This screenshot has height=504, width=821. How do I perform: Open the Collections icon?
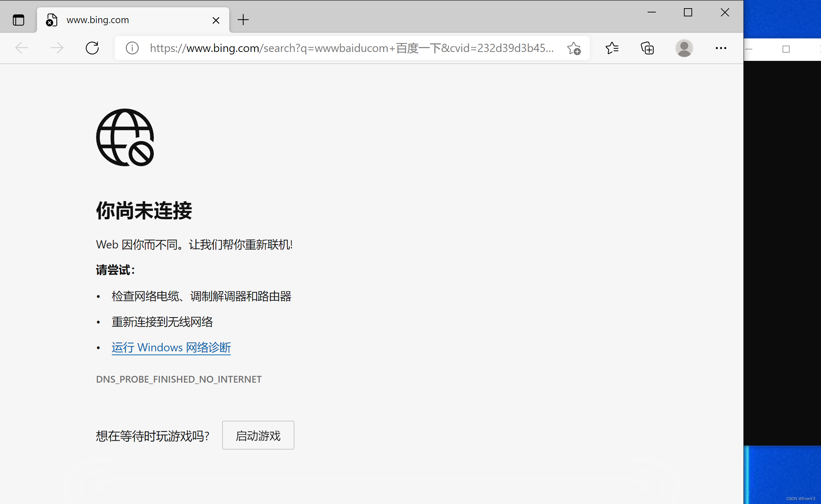click(x=647, y=48)
